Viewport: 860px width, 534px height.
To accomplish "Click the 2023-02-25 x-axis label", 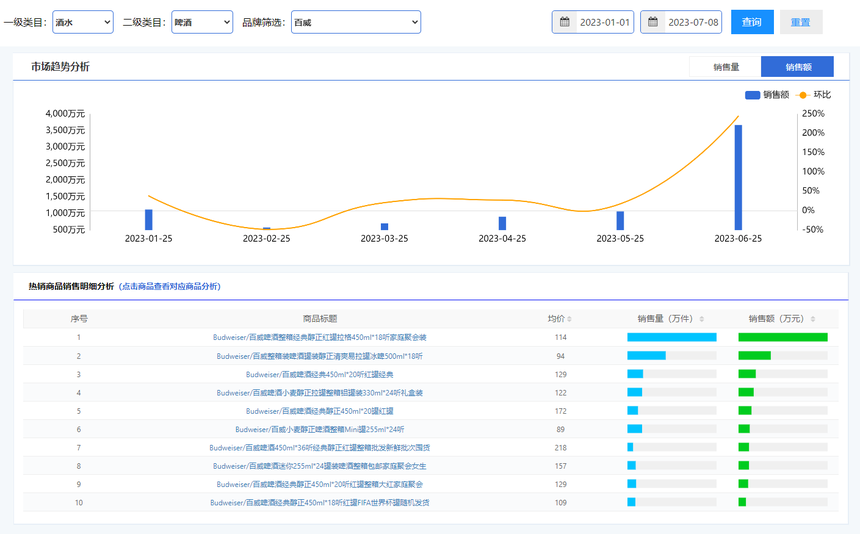I will click(x=267, y=238).
